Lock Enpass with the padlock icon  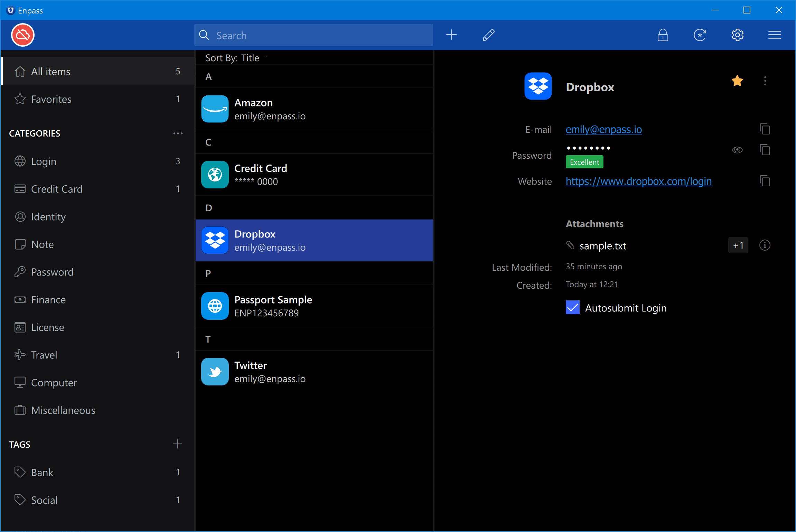point(663,35)
